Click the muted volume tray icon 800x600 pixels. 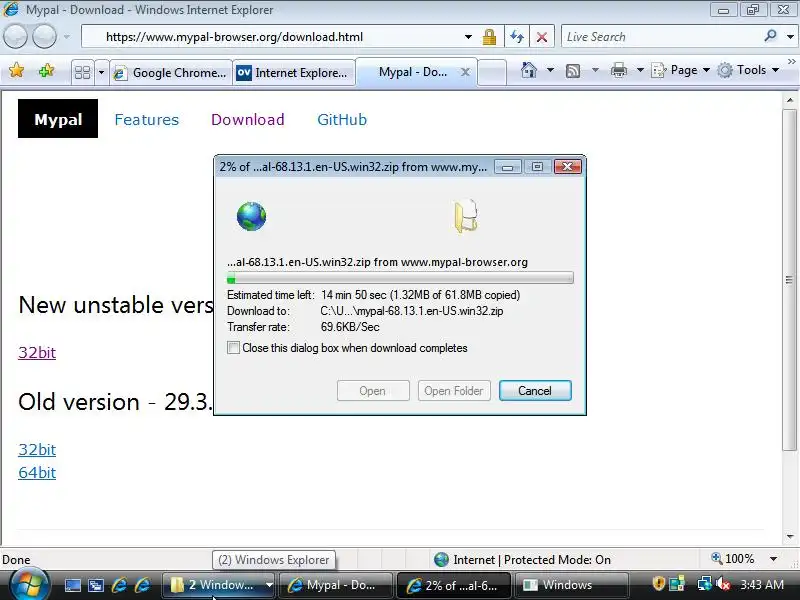(x=723, y=584)
